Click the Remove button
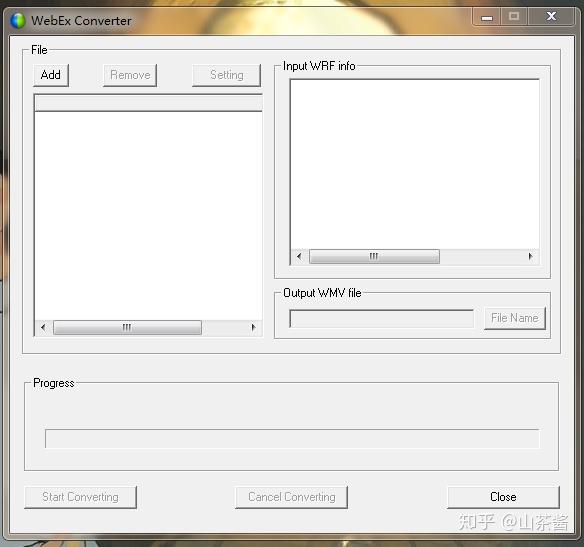 pyautogui.click(x=130, y=75)
